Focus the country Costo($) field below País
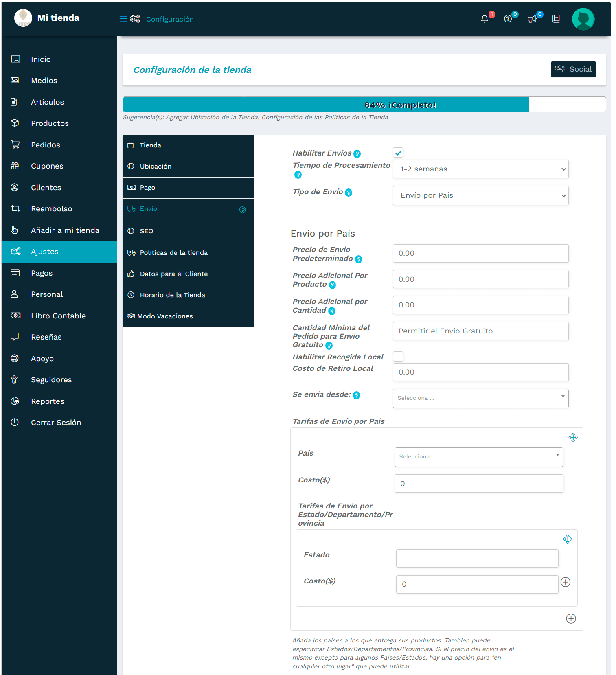The width and height of the screenshot is (616, 675). point(479,483)
